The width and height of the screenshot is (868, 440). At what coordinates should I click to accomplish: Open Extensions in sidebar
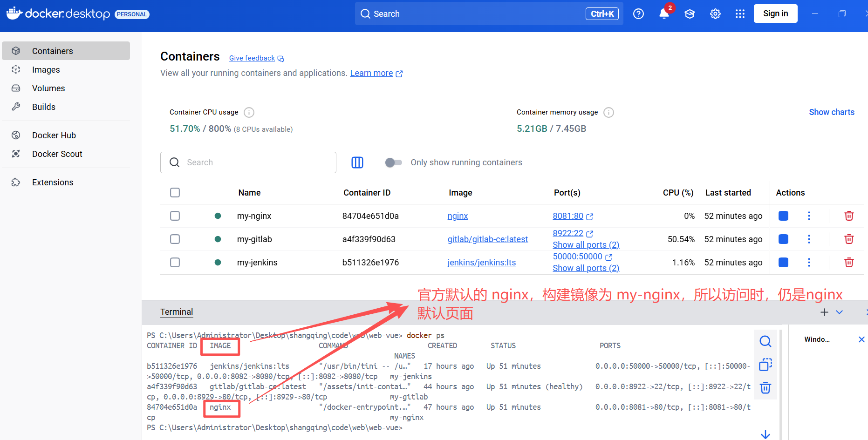pos(66,182)
